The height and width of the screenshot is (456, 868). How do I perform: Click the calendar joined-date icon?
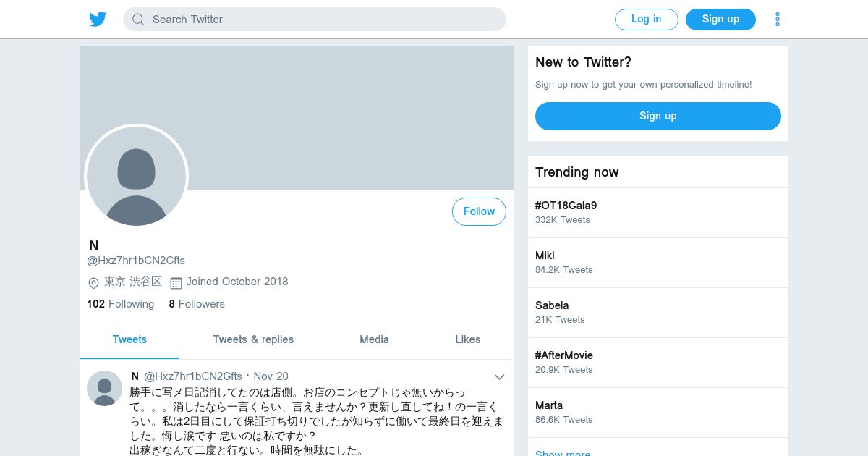click(176, 283)
